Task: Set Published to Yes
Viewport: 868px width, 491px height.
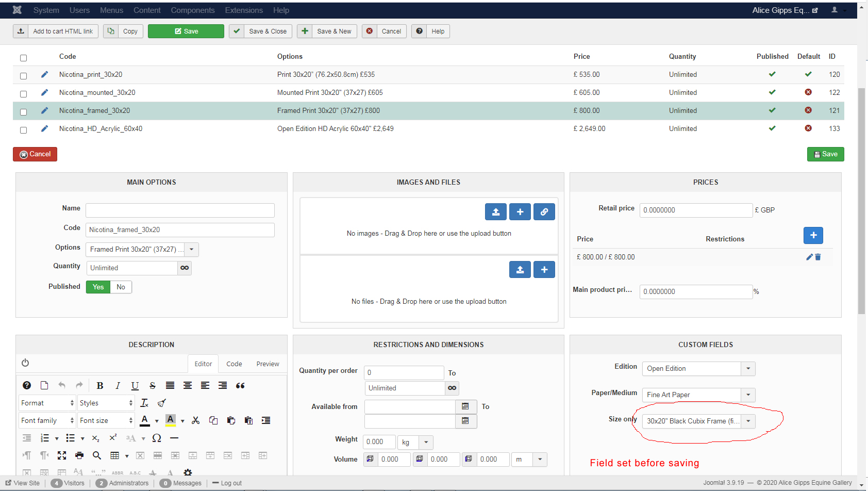Action: 98,287
